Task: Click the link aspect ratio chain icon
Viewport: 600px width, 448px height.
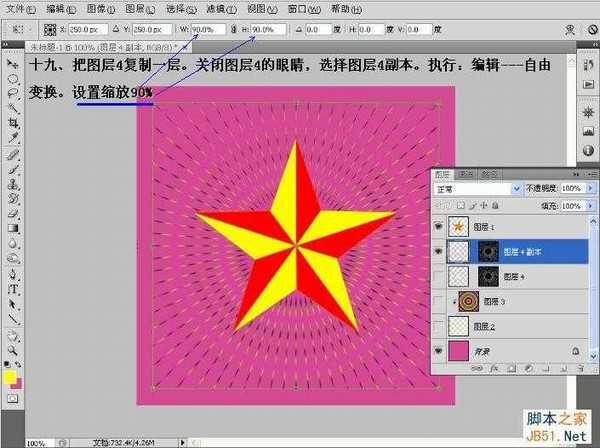Action: 240,31
